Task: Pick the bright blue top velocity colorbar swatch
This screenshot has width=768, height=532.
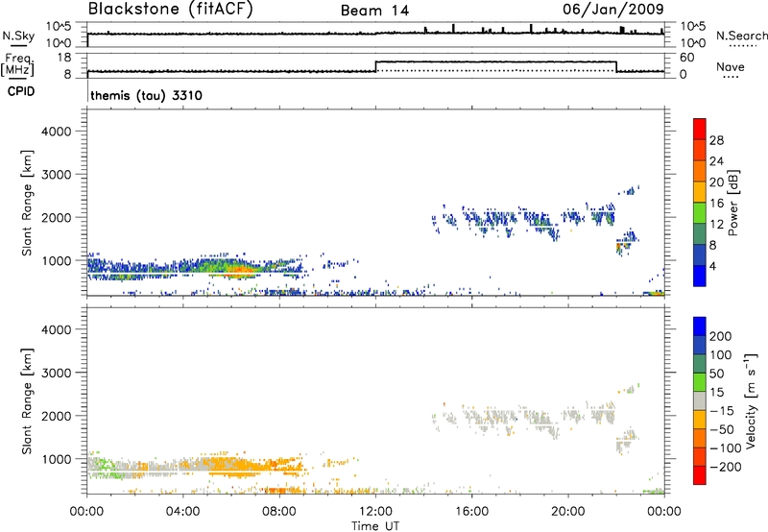Action: click(700, 326)
